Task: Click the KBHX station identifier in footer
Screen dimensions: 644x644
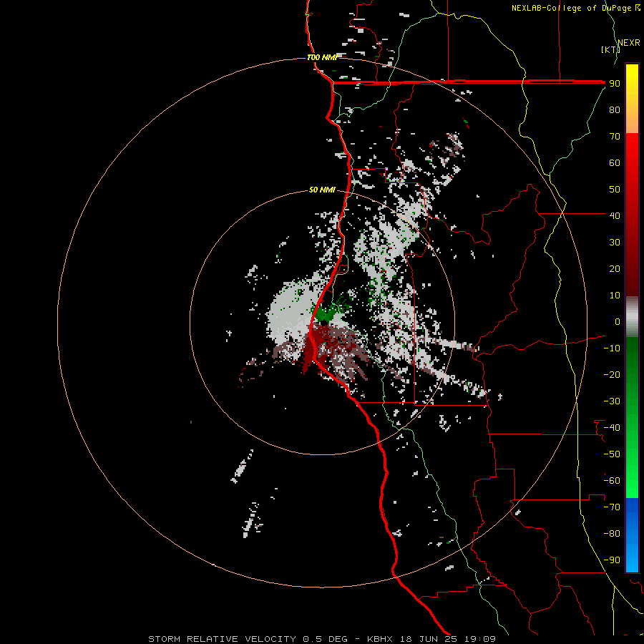Action: pyautogui.click(x=379, y=639)
